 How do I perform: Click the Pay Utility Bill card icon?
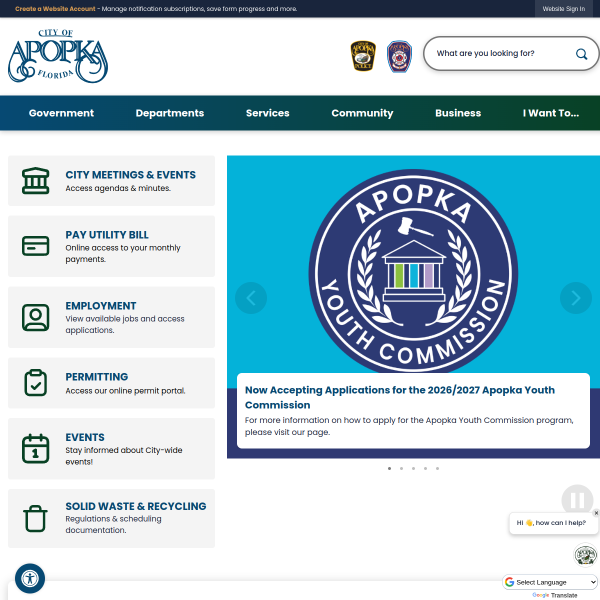(x=36, y=246)
